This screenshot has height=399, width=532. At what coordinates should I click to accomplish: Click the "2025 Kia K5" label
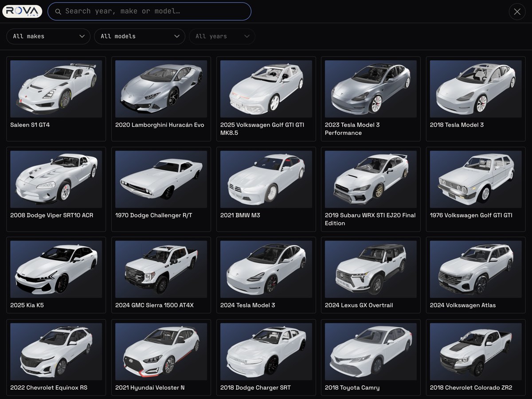(x=27, y=305)
